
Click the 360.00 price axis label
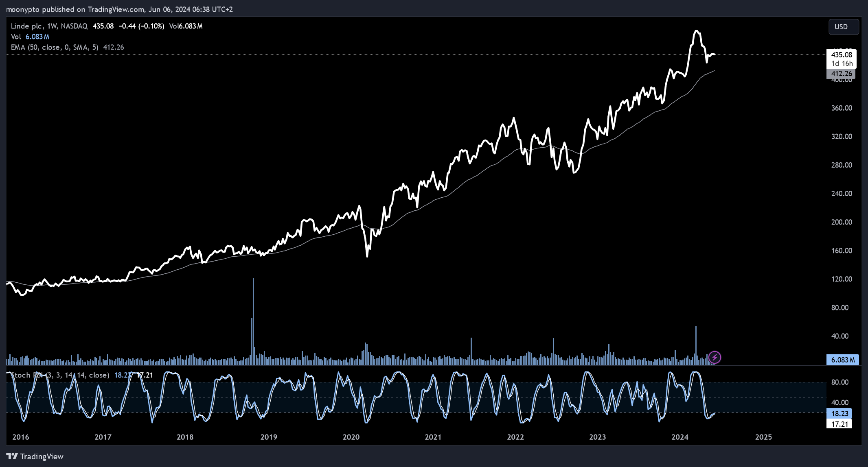tap(842, 108)
